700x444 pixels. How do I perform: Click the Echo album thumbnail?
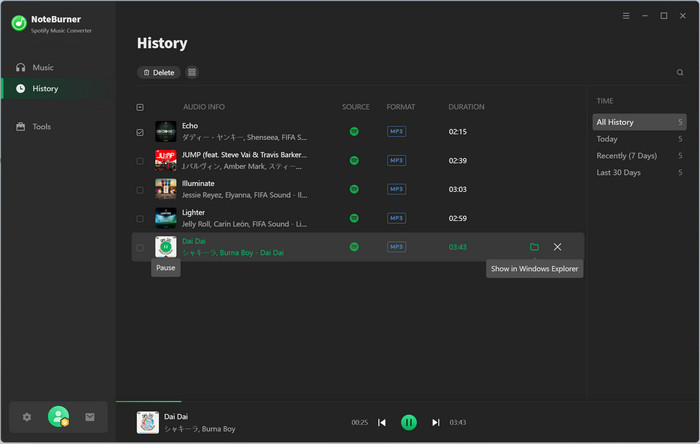tap(166, 132)
